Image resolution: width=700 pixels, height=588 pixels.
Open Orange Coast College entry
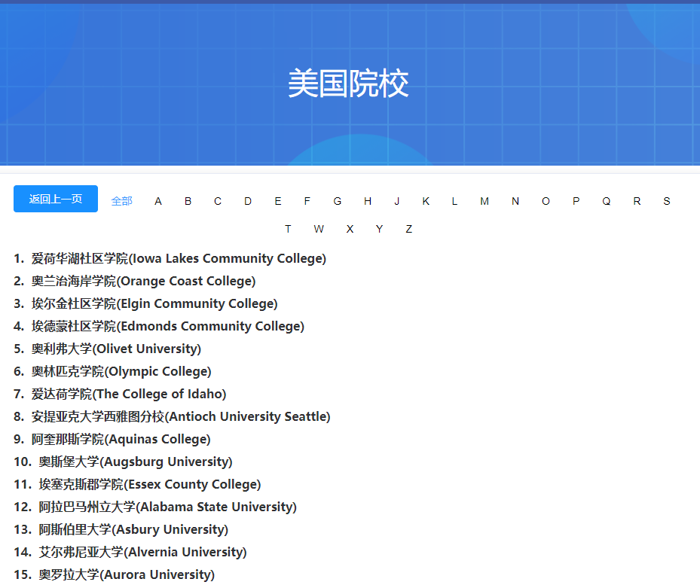pos(143,281)
